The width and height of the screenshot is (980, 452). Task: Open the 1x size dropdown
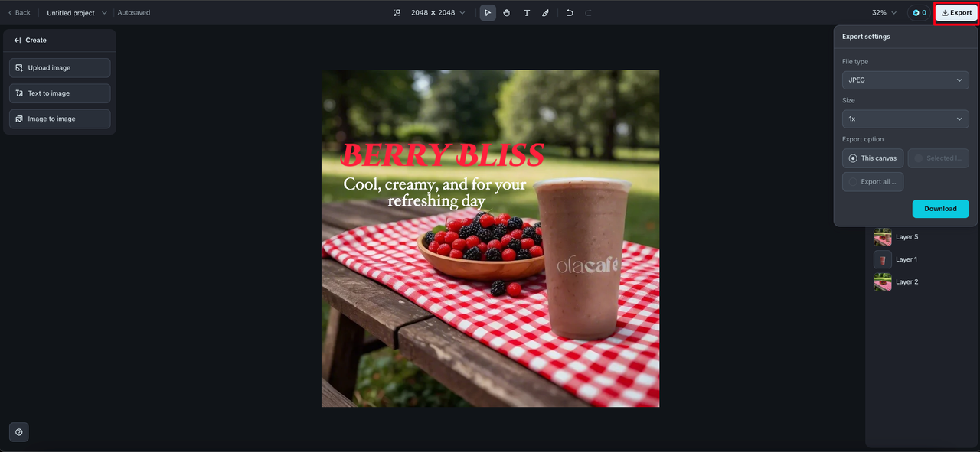point(905,119)
